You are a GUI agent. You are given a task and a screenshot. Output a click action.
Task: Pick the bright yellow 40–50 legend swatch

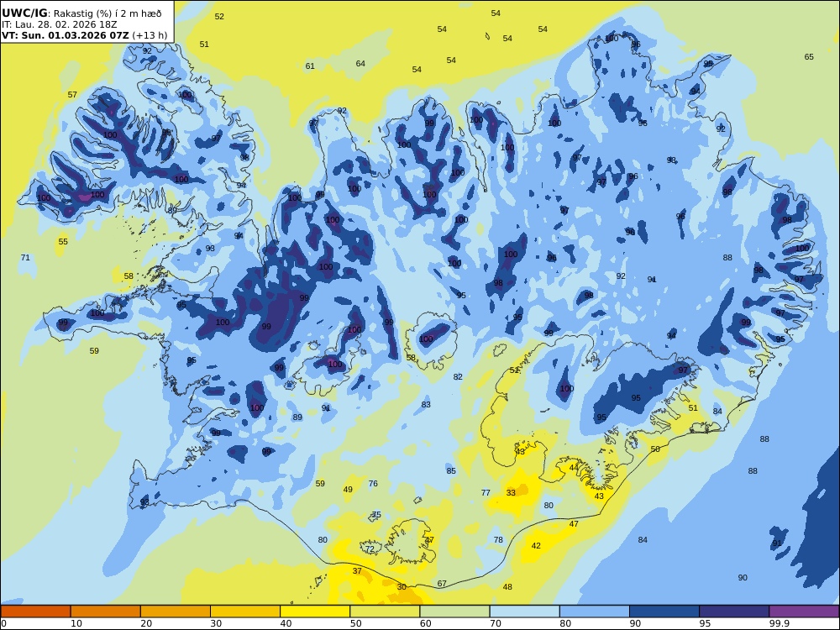coord(315,612)
